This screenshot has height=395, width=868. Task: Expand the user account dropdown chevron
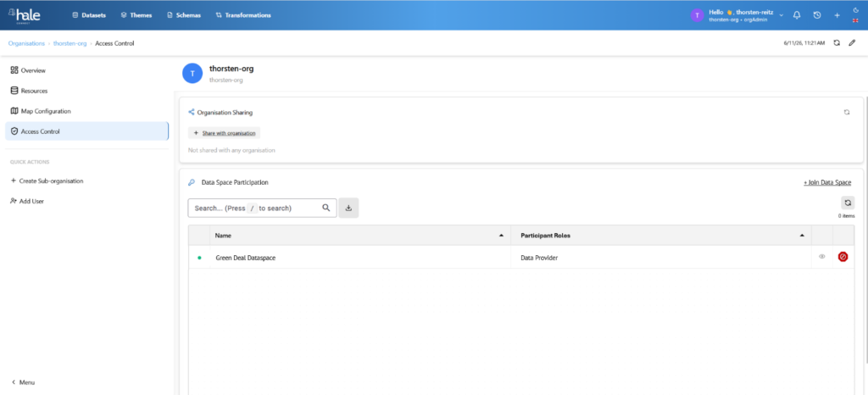pyautogui.click(x=781, y=15)
